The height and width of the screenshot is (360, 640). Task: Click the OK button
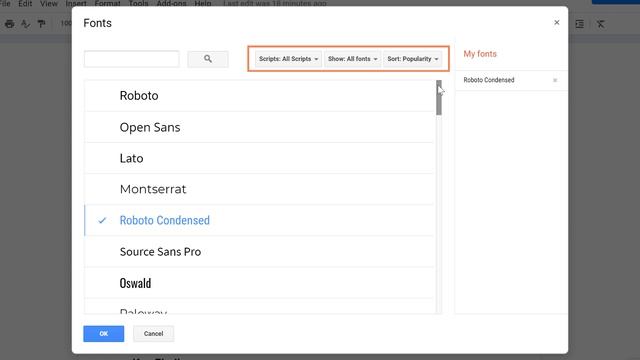[104, 334]
